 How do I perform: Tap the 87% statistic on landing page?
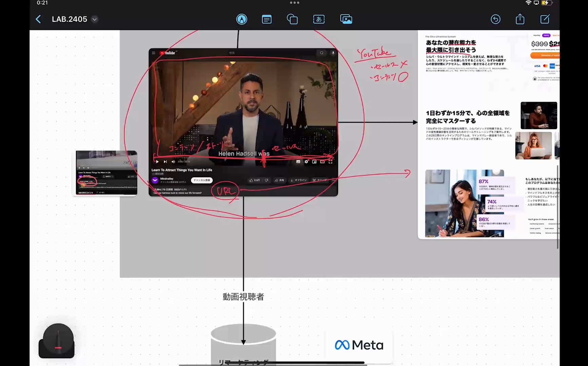[x=484, y=182]
